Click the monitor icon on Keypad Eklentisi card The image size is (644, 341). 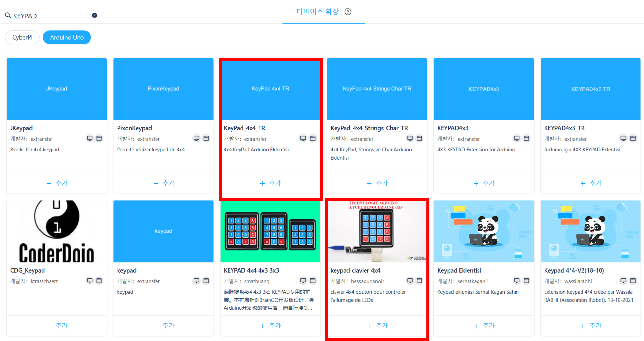tap(516, 281)
